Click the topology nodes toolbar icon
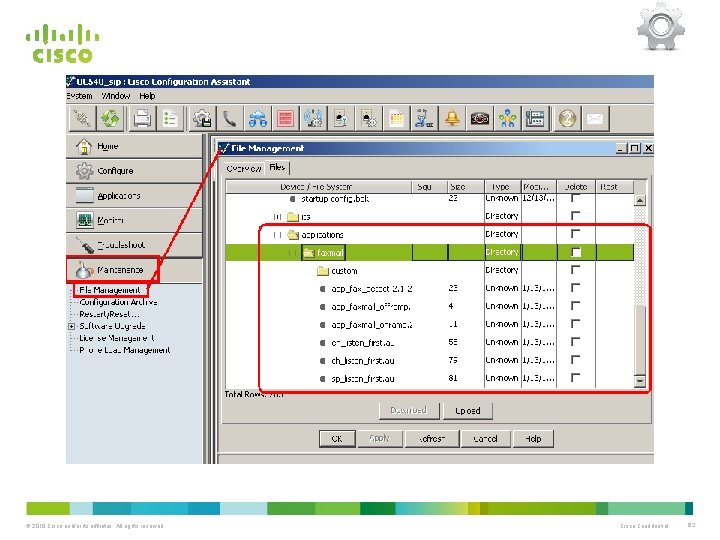The height and width of the screenshot is (540, 720). point(507,119)
